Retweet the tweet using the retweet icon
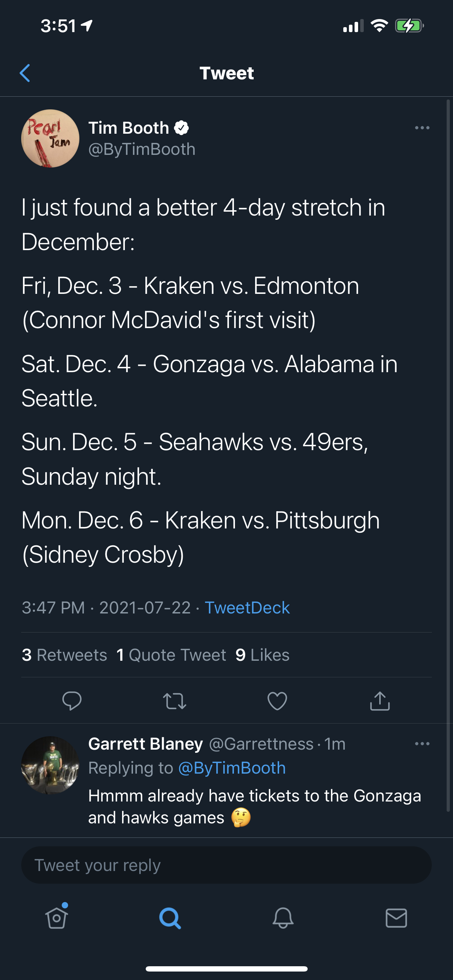This screenshot has height=980, width=453. point(174,700)
